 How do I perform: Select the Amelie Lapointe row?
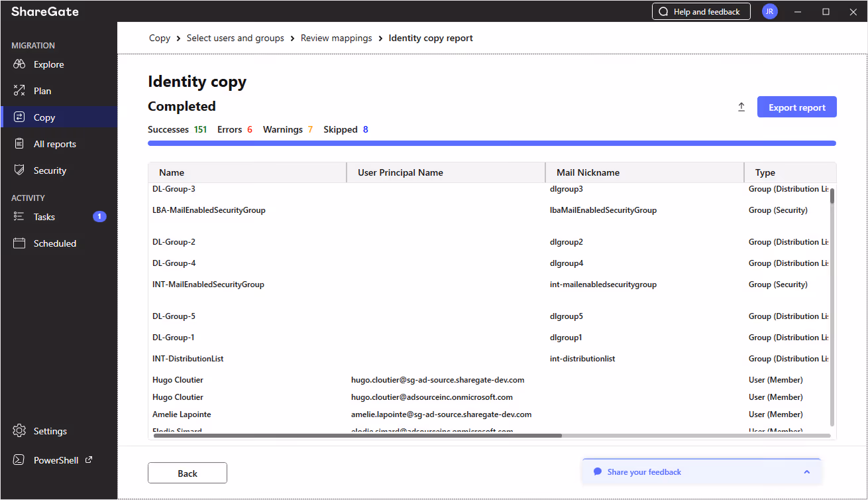(489, 414)
